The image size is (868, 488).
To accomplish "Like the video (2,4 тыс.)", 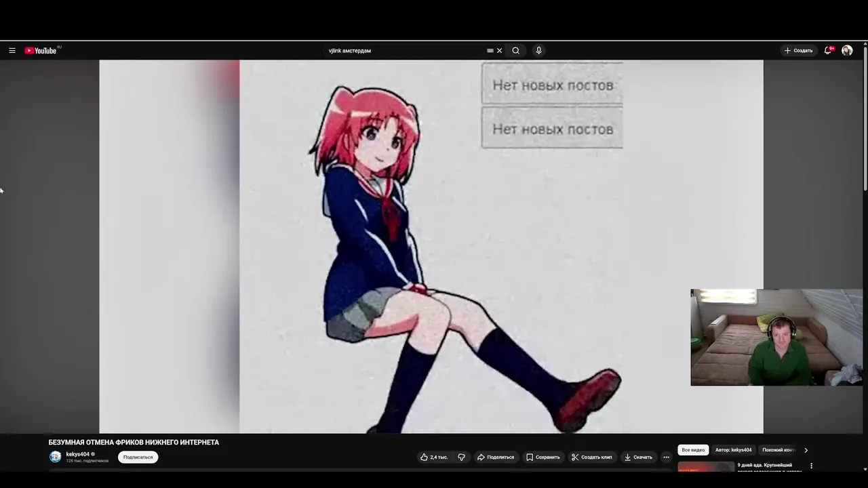I will 434,457.
